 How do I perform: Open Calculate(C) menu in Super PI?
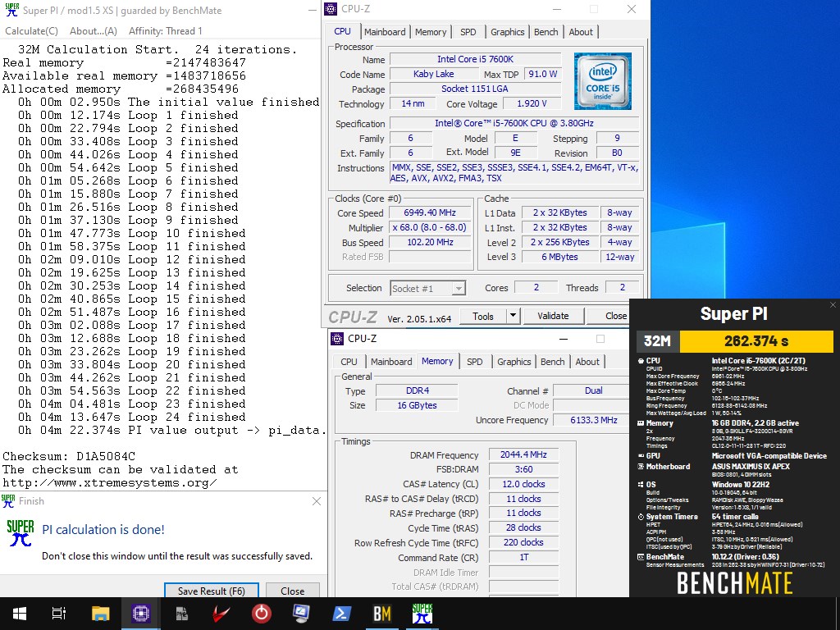pos(32,31)
